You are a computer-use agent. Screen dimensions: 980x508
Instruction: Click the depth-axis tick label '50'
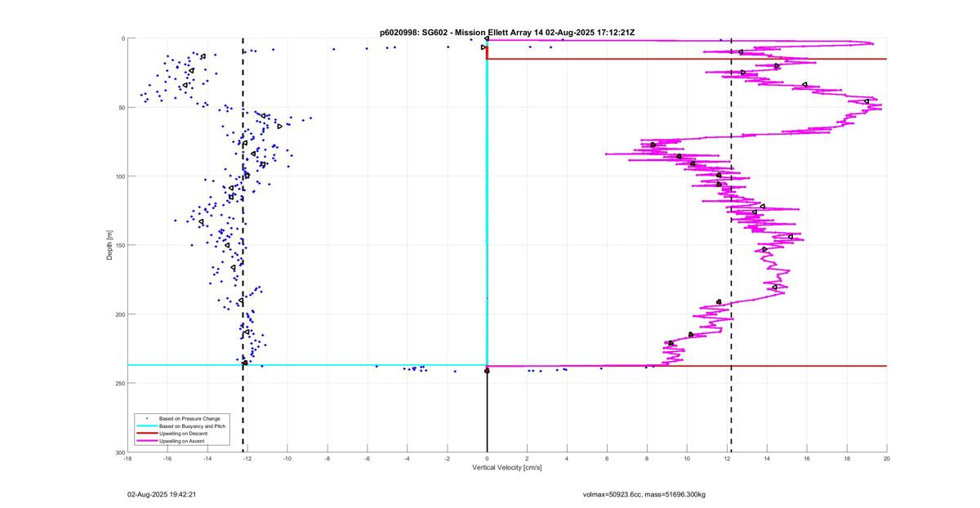click(121, 108)
